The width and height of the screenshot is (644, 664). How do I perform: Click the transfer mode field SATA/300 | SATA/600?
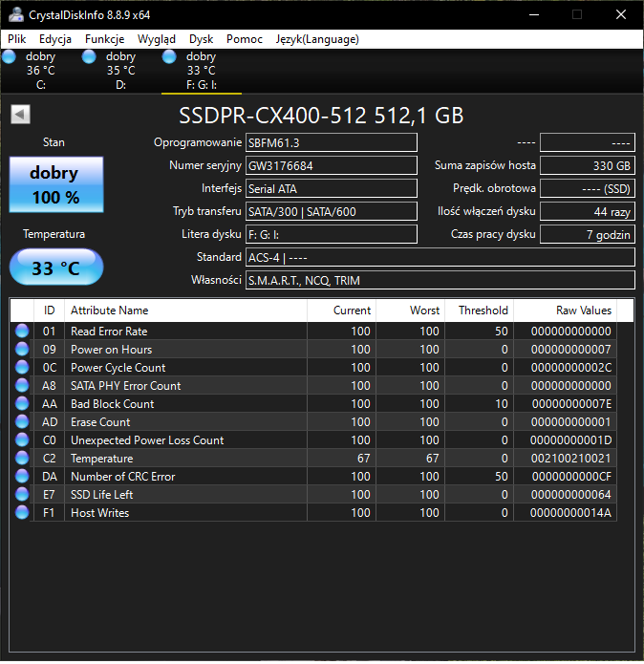332,211
